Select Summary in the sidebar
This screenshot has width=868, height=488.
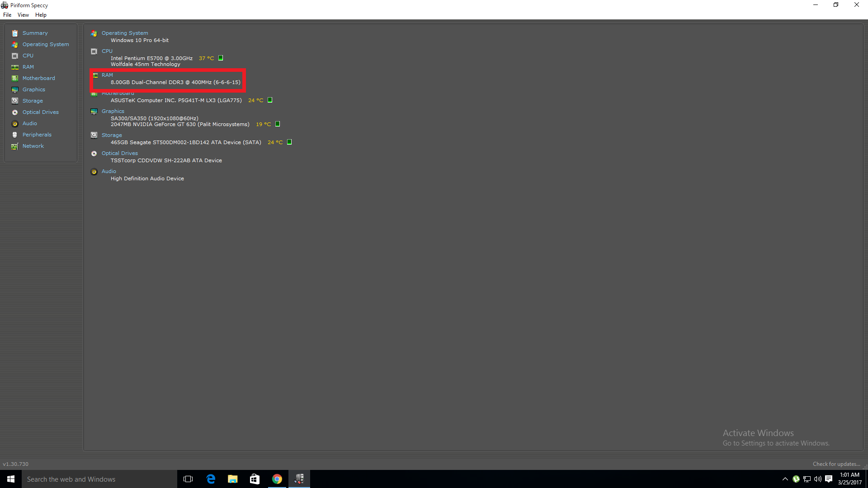click(x=35, y=33)
